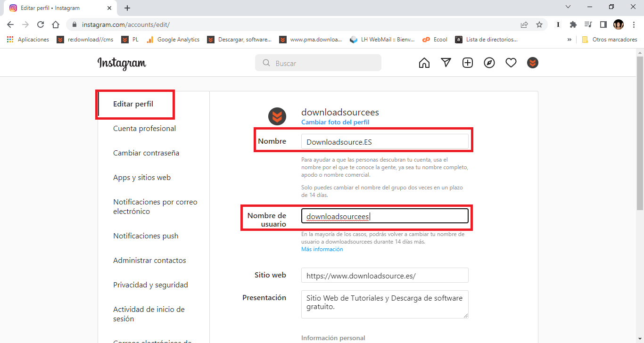This screenshot has width=644, height=343.
Task: Open Lista de directorios bookmark
Action: point(486,40)
